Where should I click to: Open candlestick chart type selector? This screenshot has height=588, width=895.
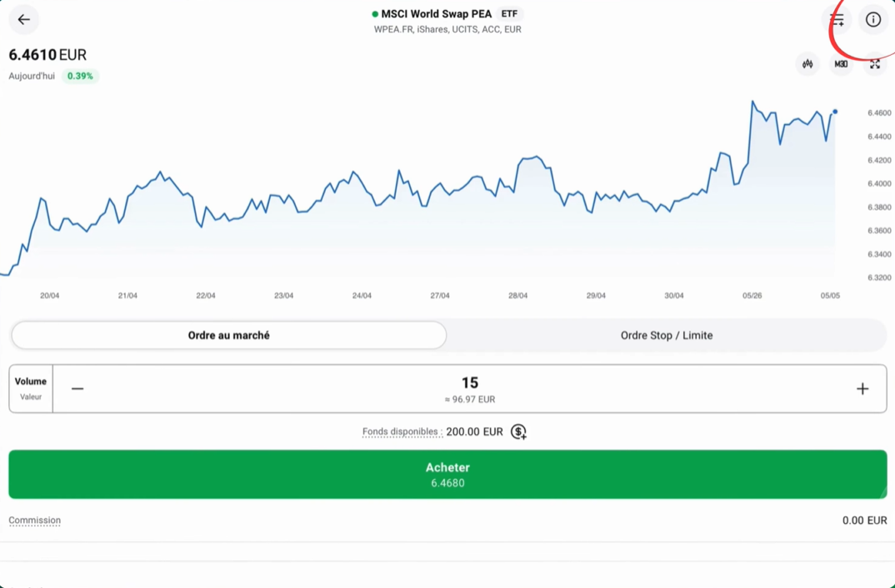point(807,64)
